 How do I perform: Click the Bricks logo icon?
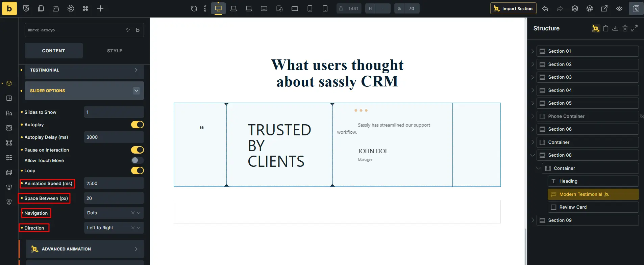[x=9, y=8]
